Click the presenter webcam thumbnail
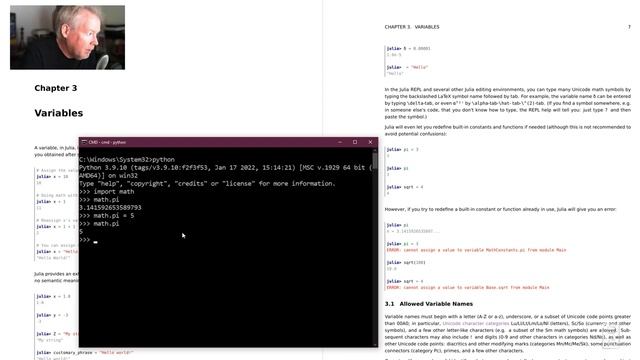This screenshot has height=360, width=640. [67, 37]
